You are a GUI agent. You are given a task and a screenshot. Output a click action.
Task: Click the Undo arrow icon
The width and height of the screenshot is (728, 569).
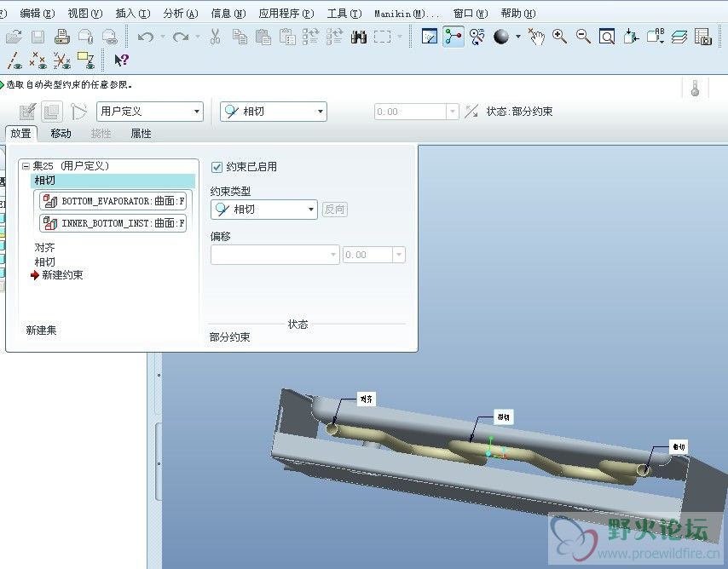pos(146,37)
